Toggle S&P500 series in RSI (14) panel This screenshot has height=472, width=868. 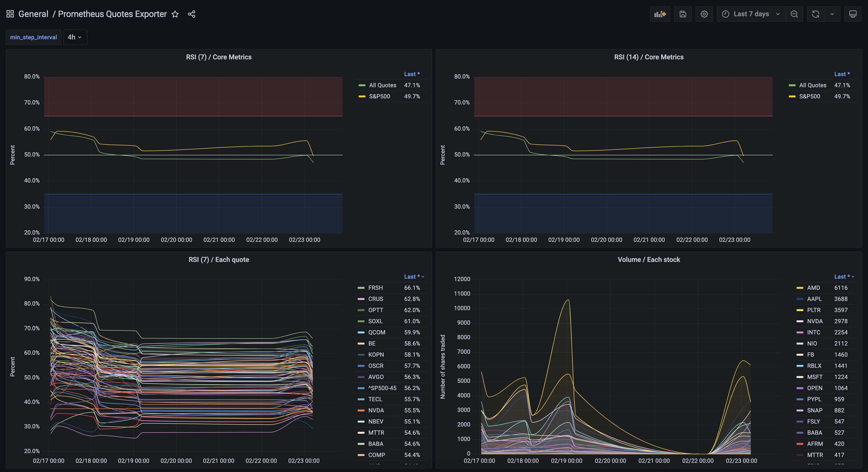809,96
